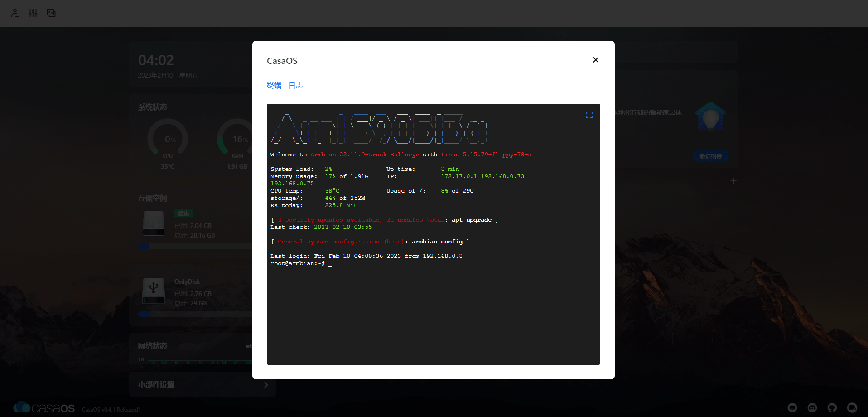Screen dimensions: 868x417
Task: Click the Armbian ASCII art banner
Action: point(379,129)
